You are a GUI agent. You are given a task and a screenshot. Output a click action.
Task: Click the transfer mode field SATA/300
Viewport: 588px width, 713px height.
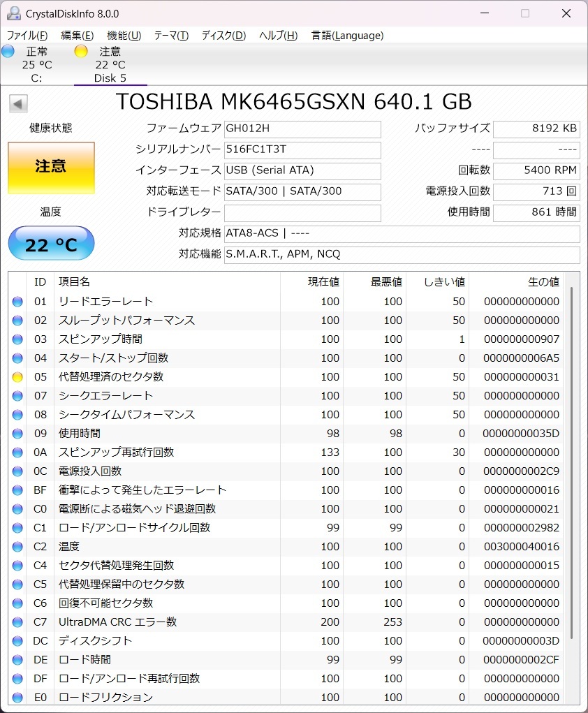(x=302, y=192)
